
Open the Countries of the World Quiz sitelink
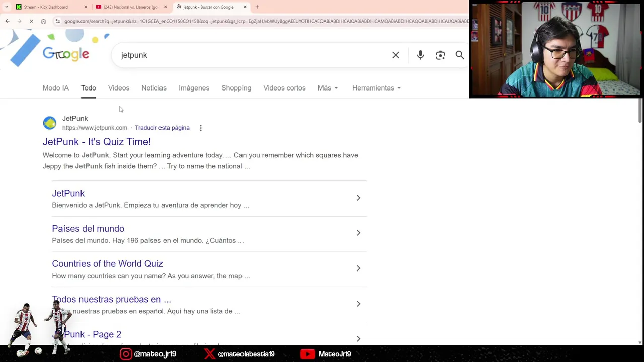[x=107, y=264]
